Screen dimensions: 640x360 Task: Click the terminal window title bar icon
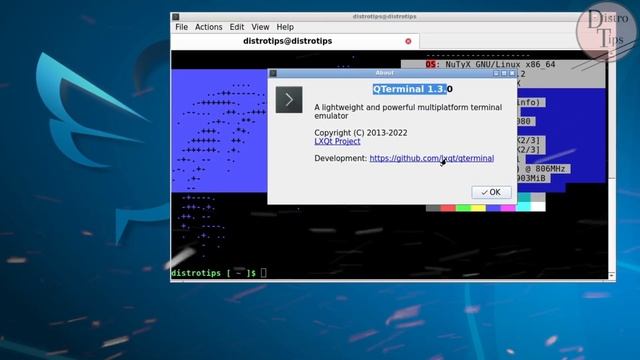176,17
